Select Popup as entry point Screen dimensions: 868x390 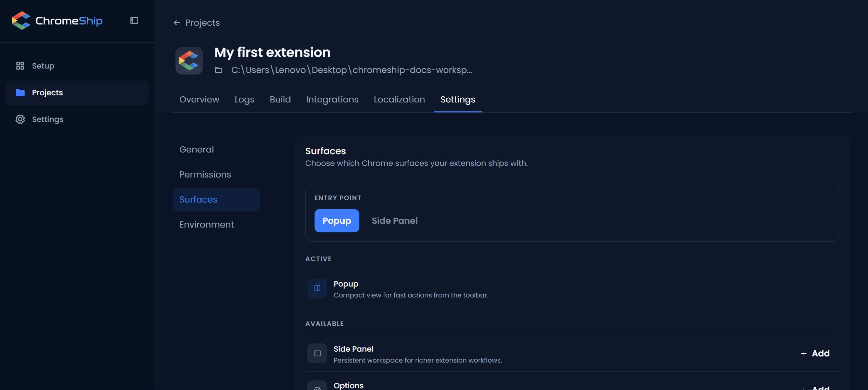[337, 221]
